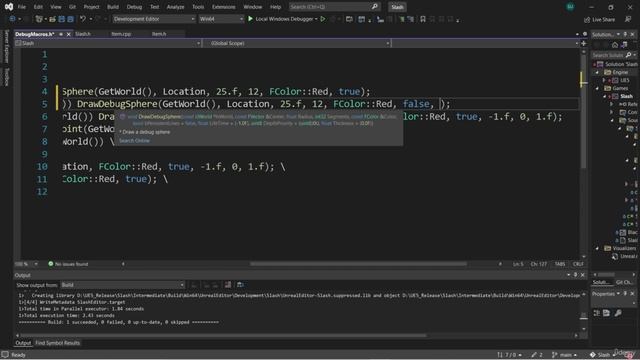
Task: Open Toolbox side tab
Action: [6, 77]
